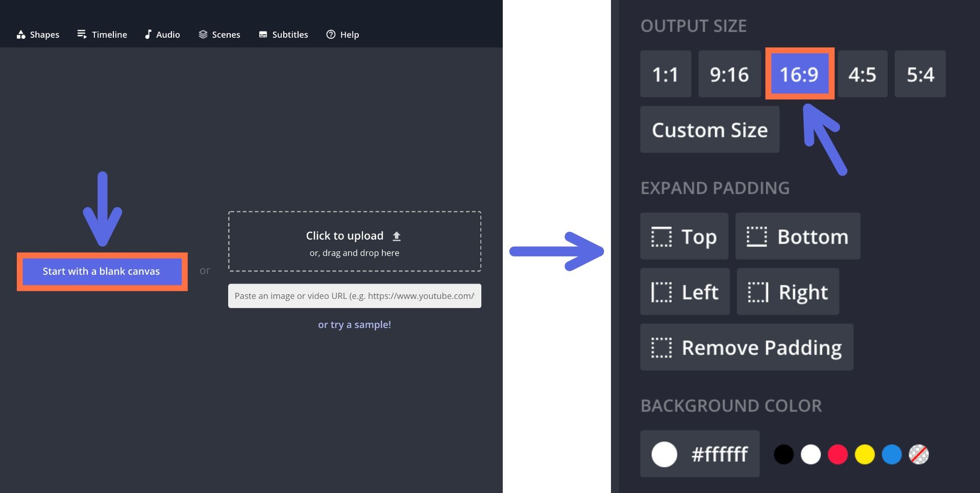Select the 1:1 output size

pyautogui.click(x=666, y=75)
